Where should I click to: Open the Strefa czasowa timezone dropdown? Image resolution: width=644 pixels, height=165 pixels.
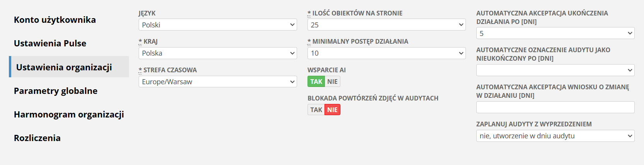click(217, 82)
